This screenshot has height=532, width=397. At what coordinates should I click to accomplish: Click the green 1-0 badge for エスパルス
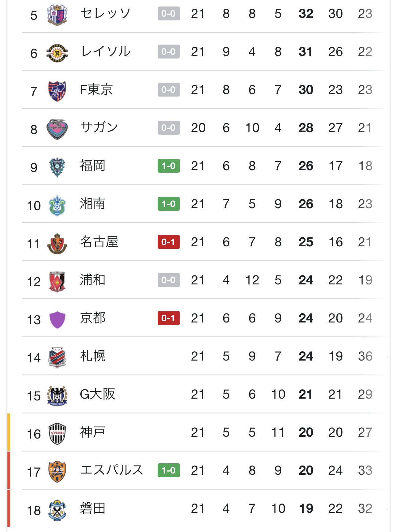pos(169,470)
